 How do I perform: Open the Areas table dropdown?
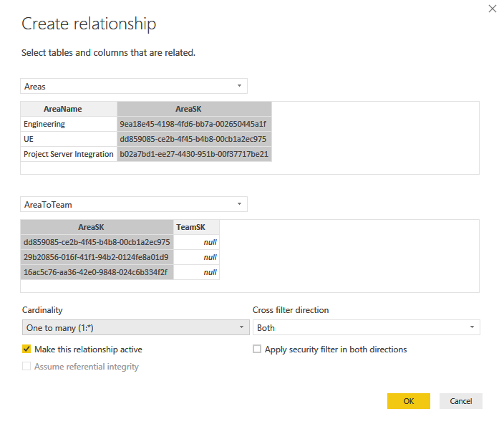point(134,86)
